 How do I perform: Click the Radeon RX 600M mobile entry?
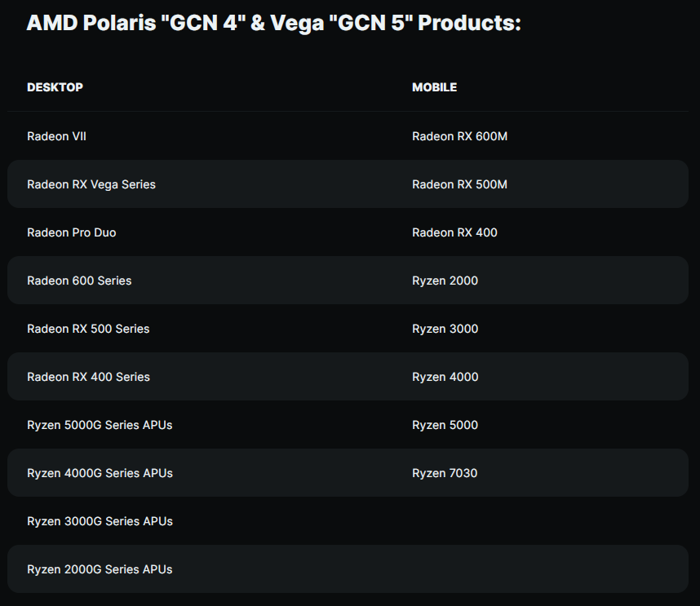[459, 136]
